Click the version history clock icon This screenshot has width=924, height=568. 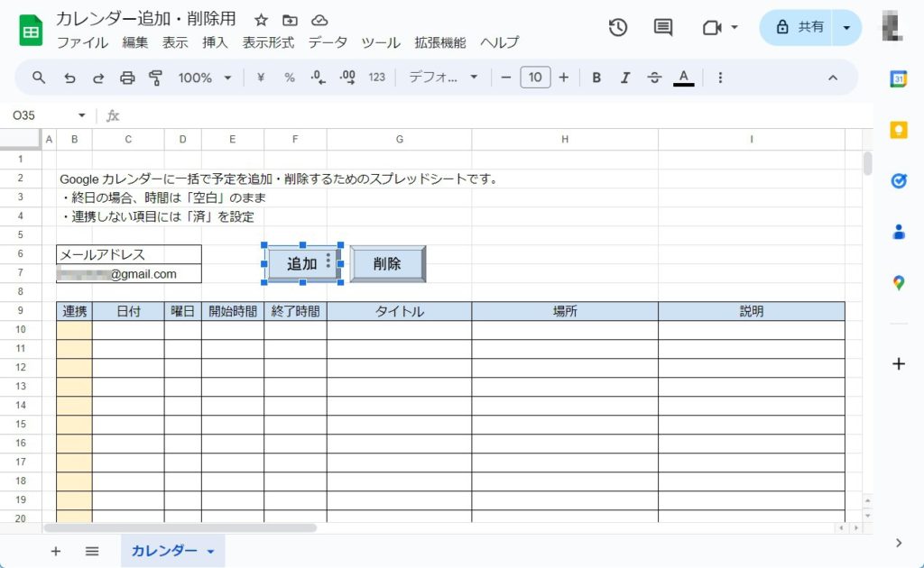[618, 28]
